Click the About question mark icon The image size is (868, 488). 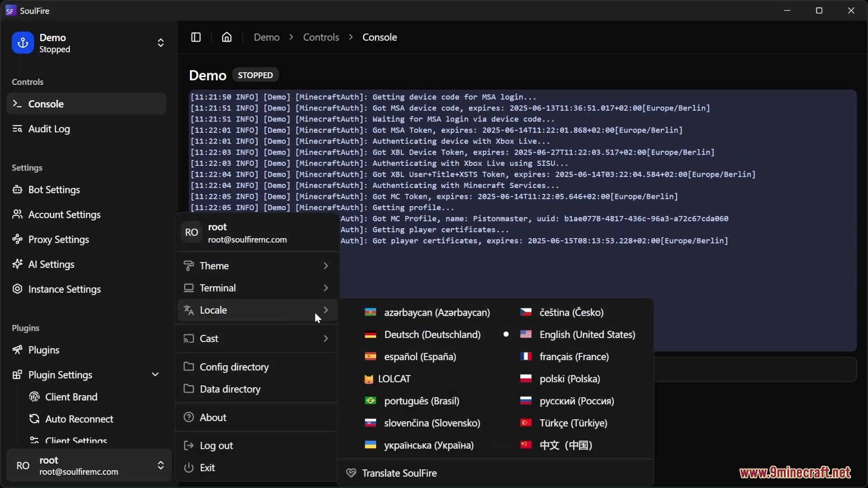(189, 417)
